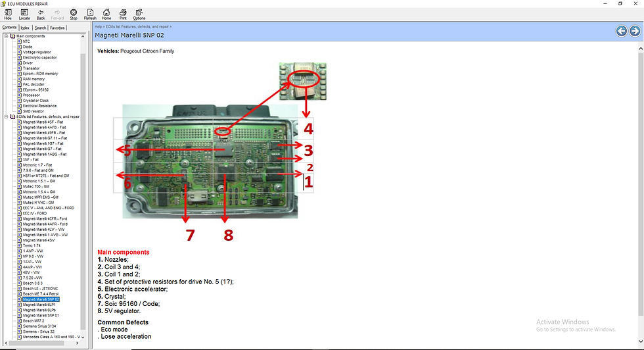The image size is (644, 350).
Task: Select the highlighted Magneti Marelli 5NP 02 topic
Action: [x=41, y=299]
